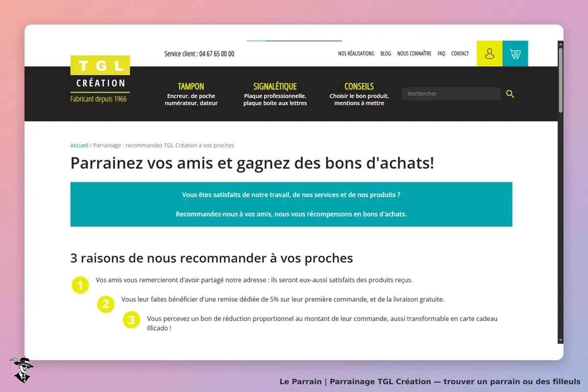Click the Parrainage breadcrumb text
The image size is (588, 392).
click(164, 146)
